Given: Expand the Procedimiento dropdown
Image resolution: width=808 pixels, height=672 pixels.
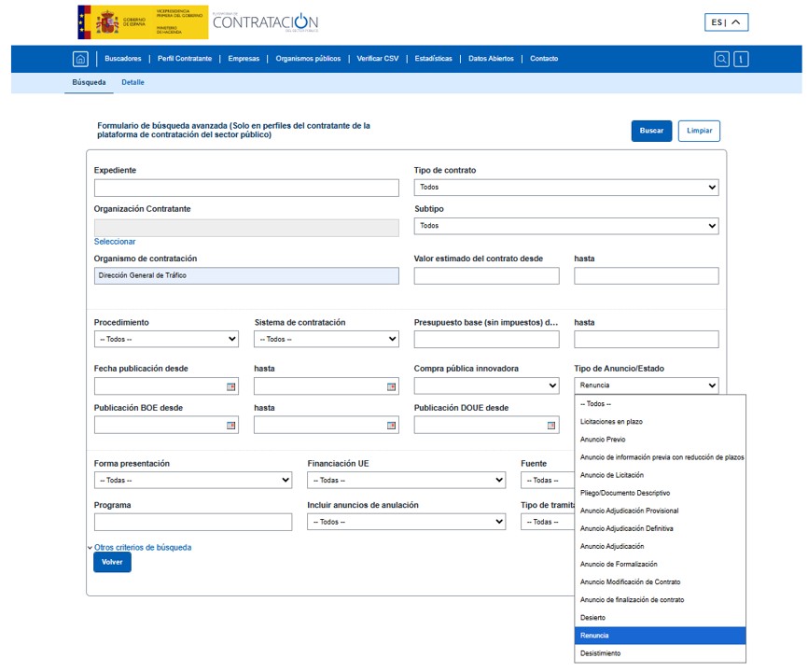Looking at the screenshot, I should [166, 340].
